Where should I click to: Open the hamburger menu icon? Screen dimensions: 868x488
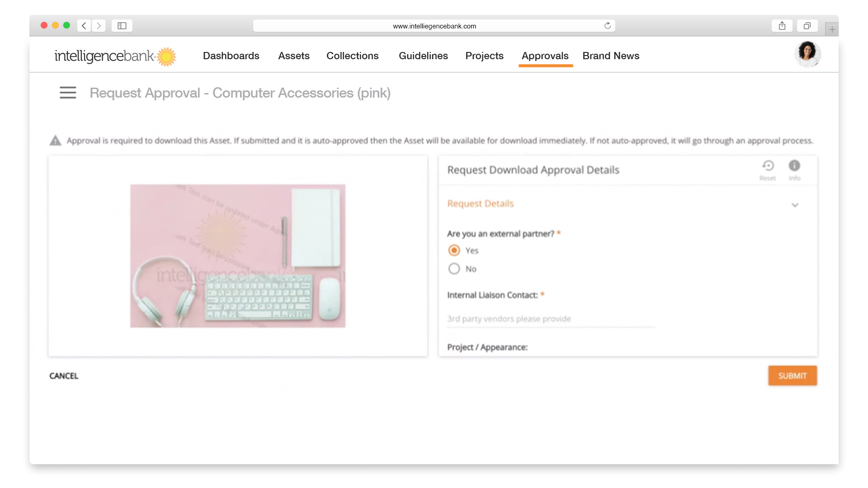pos(68,93)
